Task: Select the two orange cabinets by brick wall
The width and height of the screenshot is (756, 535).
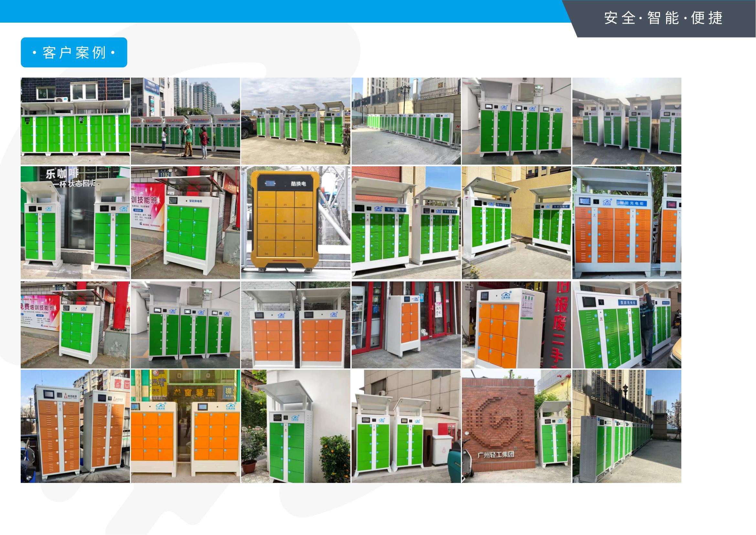Action: click(295, 324)
